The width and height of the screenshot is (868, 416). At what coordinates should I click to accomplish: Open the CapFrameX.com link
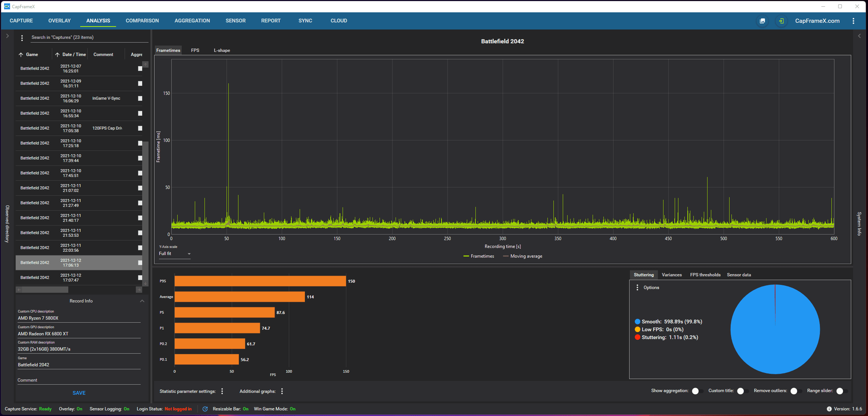pyautogui.click(x=817, y=21)
